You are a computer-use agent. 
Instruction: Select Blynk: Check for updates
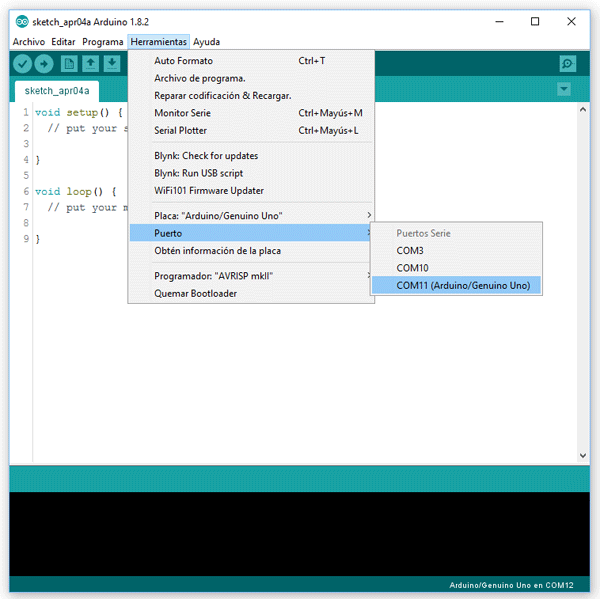coord(251,156)
